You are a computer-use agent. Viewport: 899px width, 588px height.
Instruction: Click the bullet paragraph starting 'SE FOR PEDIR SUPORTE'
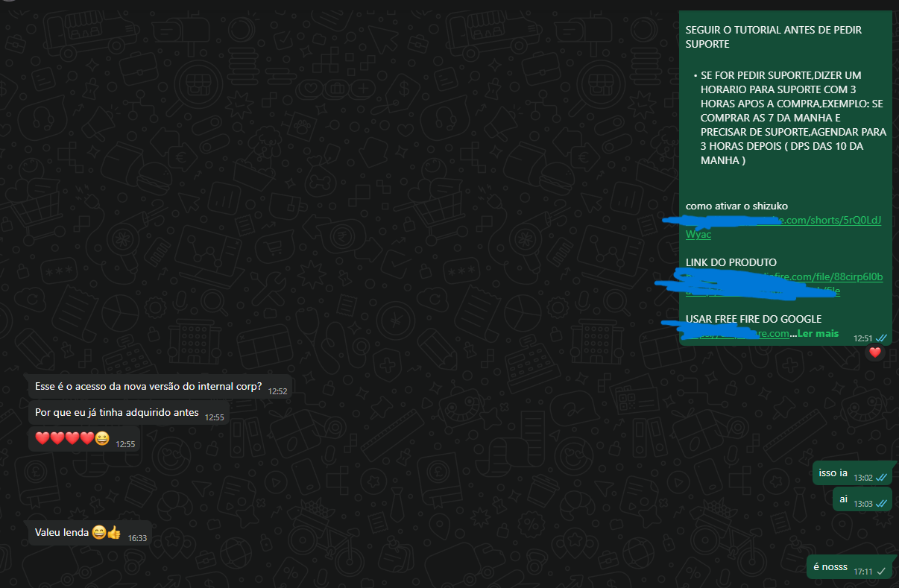[793, 118]
